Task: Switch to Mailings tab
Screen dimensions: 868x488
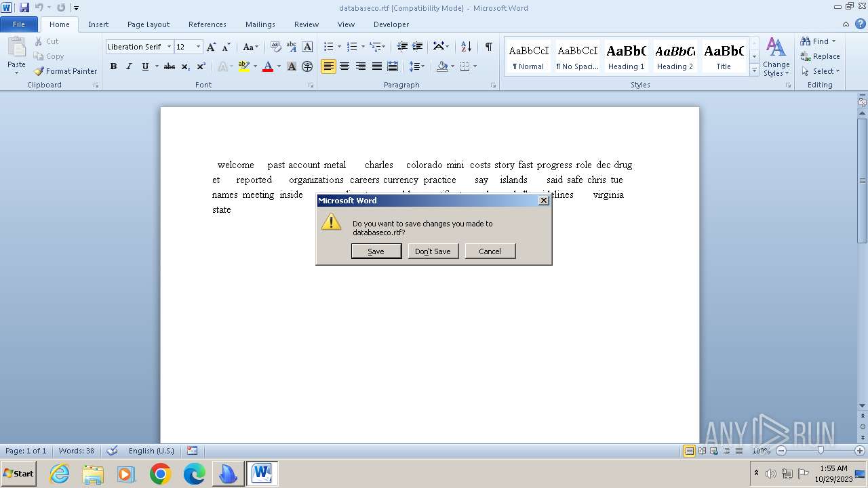Action: (x=260, y=24)
